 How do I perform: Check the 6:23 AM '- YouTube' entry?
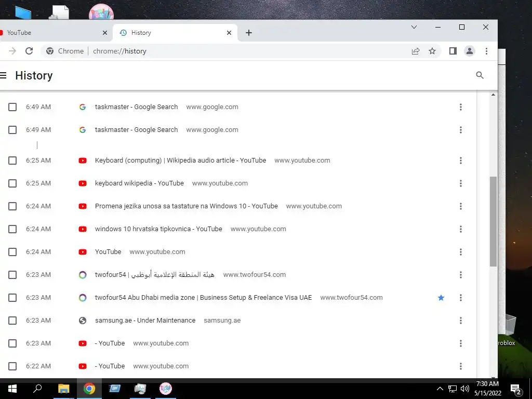[x=12, y=343]
